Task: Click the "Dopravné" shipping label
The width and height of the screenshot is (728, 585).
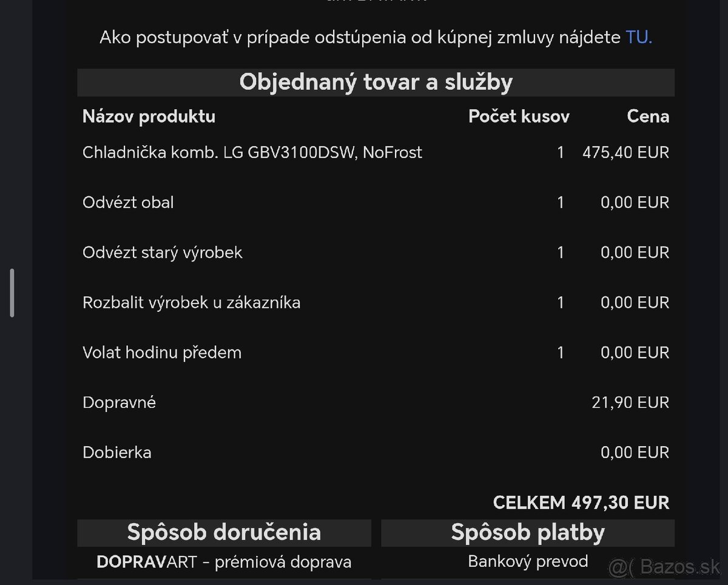Action: (x=119, y=402)
